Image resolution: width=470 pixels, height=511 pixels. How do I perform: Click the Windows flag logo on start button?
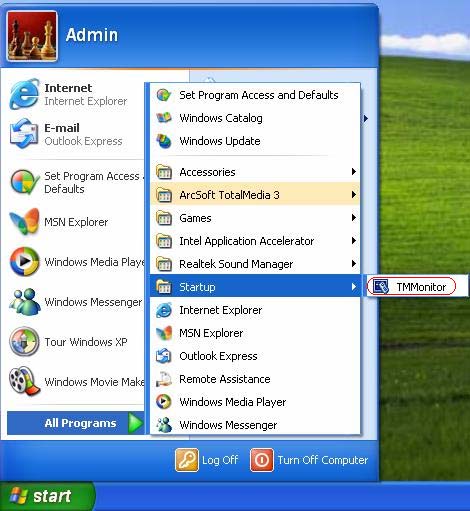coord(18,496)
